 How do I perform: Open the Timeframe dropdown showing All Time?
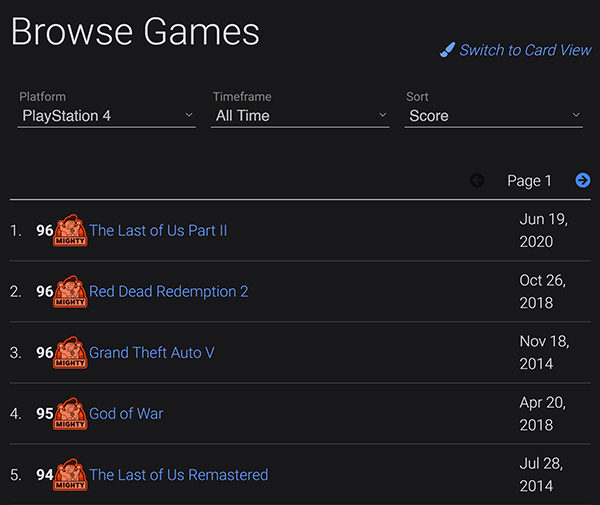pyautogui.click(x=300, y=116)
